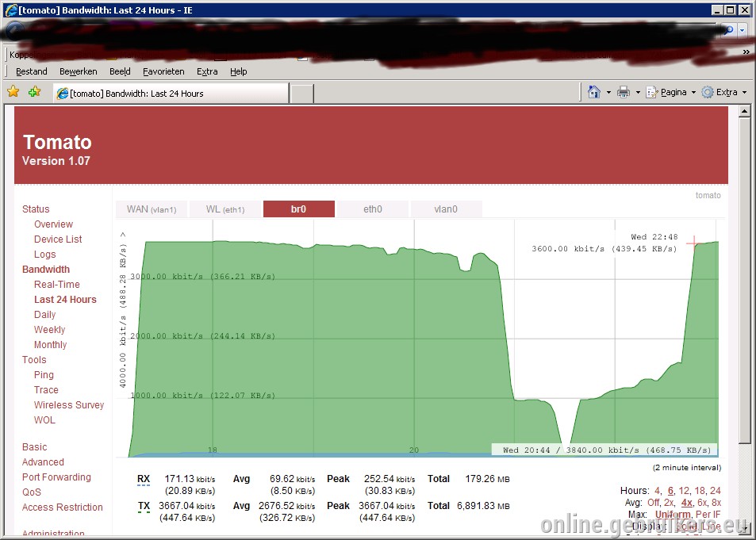Image resolution: width=756 pixels, height=540 pixels.
Task: Open Port Forwarding settings
Action: click(56, 477)
